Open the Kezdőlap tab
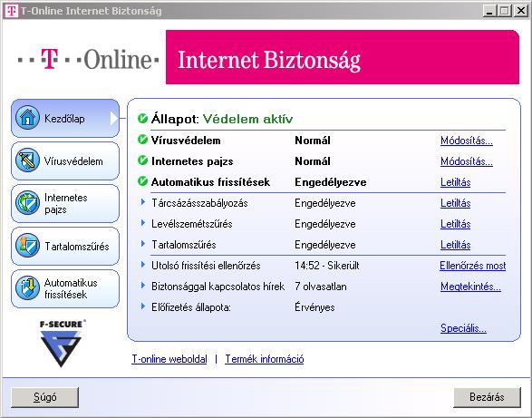 tap(65, 118)
